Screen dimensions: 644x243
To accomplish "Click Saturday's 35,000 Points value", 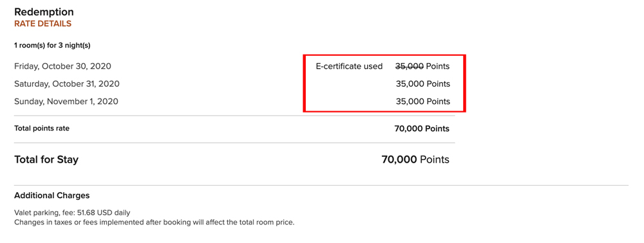I will (x=422, y=84).
